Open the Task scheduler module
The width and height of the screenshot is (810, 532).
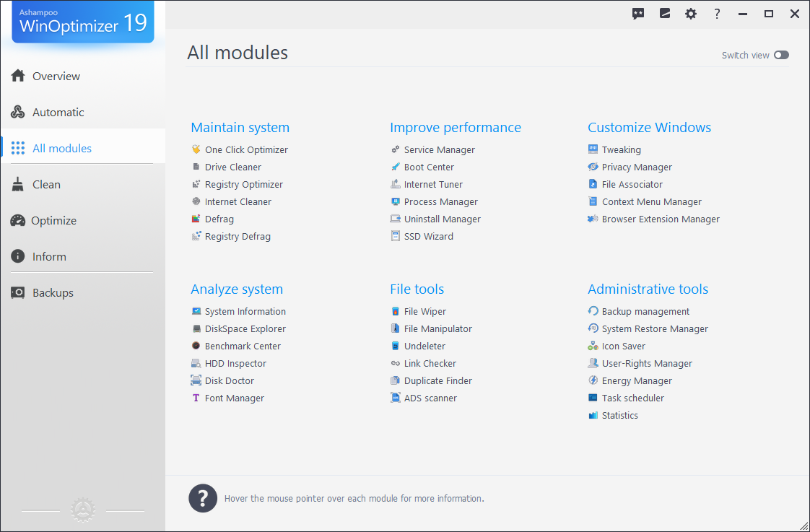pos(632,398)
